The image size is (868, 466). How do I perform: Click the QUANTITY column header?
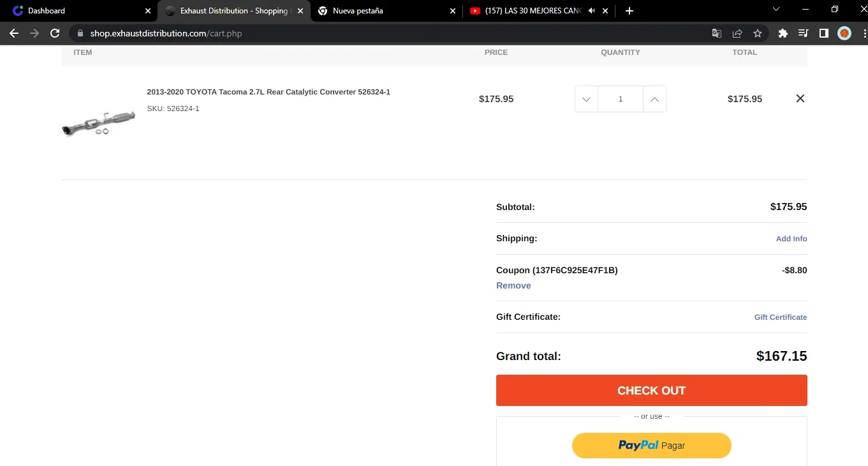[x=621, y=52]
